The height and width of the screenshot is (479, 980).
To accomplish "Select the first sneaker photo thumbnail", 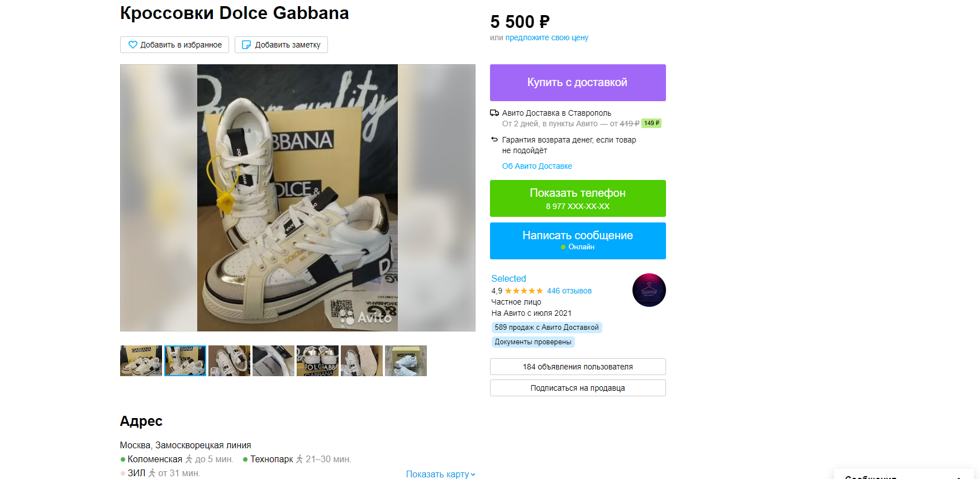I will tap(141, 361).
